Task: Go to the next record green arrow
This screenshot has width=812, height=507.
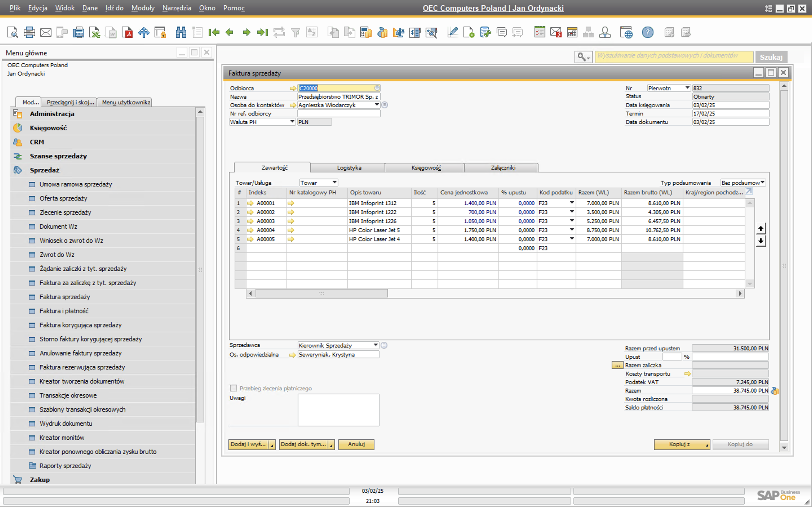Action: click(247, 32)
